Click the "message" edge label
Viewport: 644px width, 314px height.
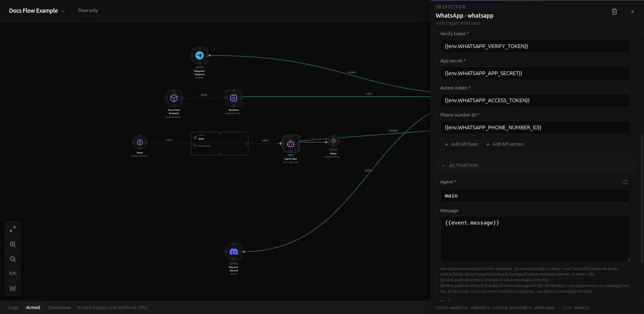[393, 131]
